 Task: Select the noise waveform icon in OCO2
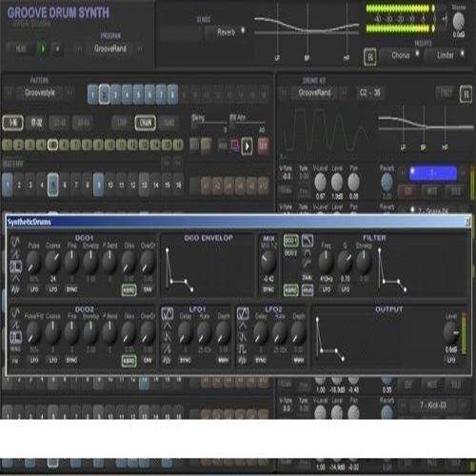pyautogui.click(x=15, y=361)
